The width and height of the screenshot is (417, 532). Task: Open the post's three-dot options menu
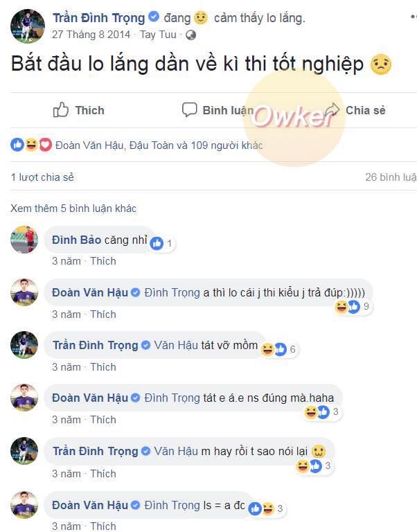pos(414,17)
